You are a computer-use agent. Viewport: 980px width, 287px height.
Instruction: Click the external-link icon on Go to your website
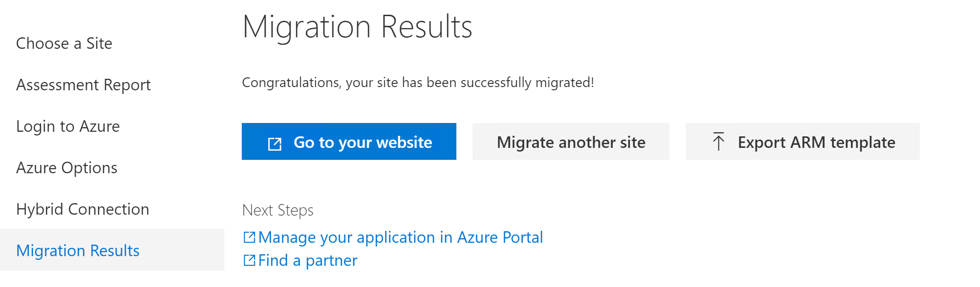coord(274,144)
